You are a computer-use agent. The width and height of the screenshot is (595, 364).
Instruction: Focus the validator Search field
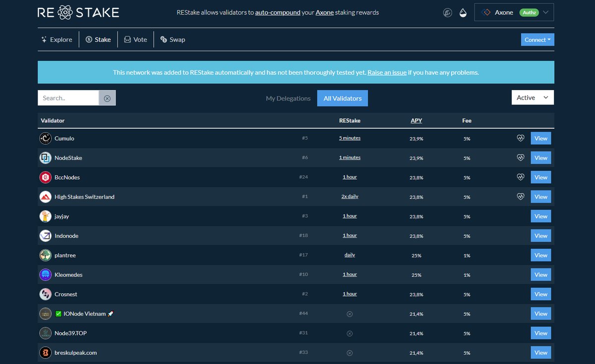[68, 98]
